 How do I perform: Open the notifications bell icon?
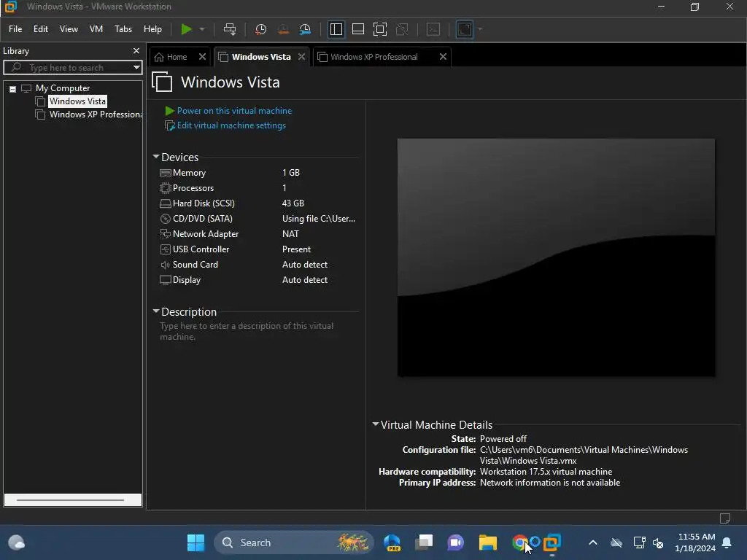(x=727, y=542)
